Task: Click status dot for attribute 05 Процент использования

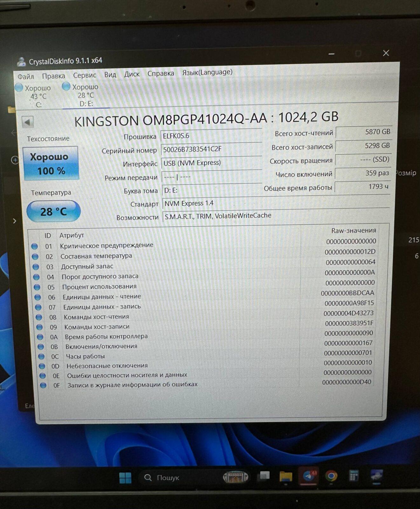Action: coord(37,287)
